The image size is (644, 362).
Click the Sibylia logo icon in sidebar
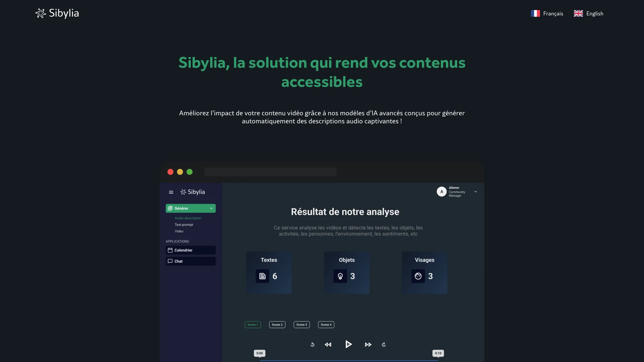[183, 192]
